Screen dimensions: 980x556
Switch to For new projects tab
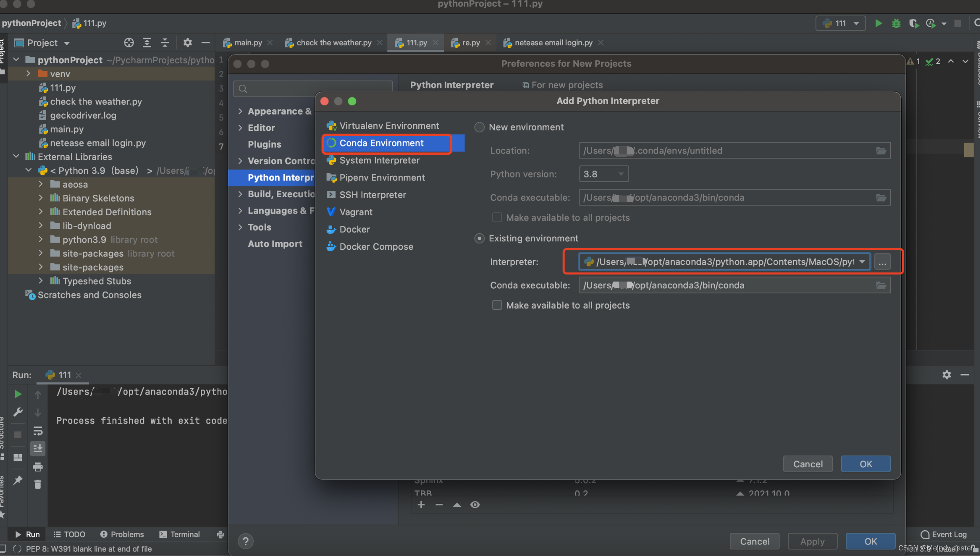pos(566,85)
